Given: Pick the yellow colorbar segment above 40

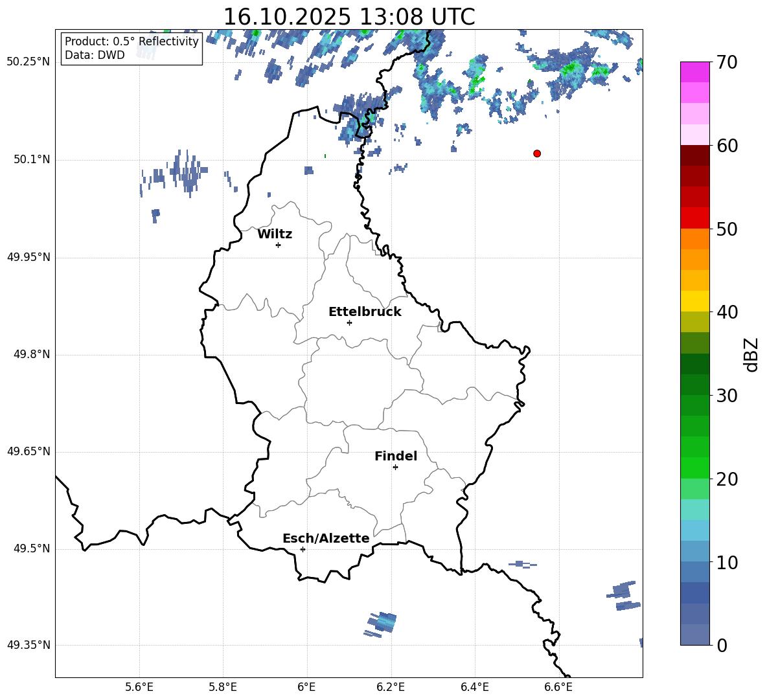Looking at the screenshot, I should tap(695, 301).
